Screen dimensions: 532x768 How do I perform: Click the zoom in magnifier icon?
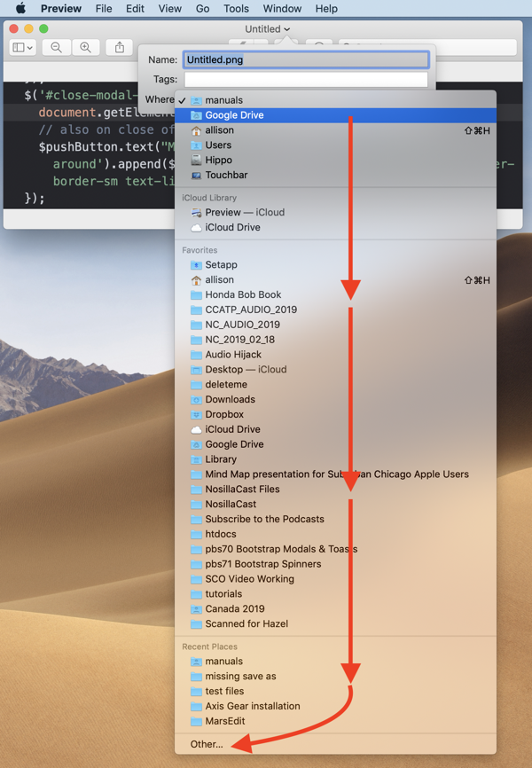click(86, 48)
